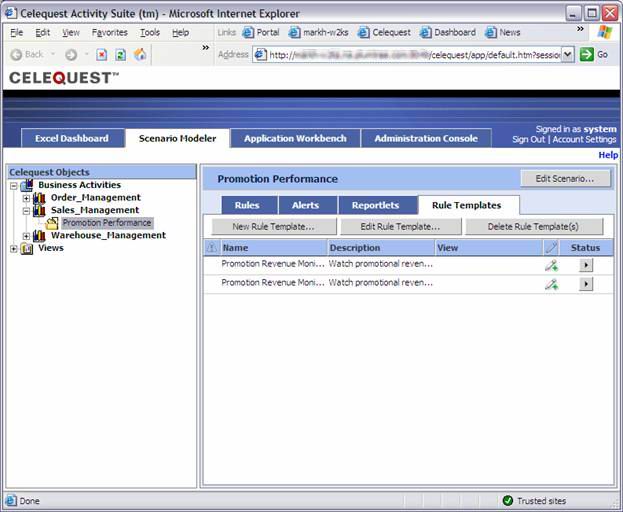This screenshot has height=512, width=623.
Task: Open the address bar dropdown arrow
Action: pos(568,54)
